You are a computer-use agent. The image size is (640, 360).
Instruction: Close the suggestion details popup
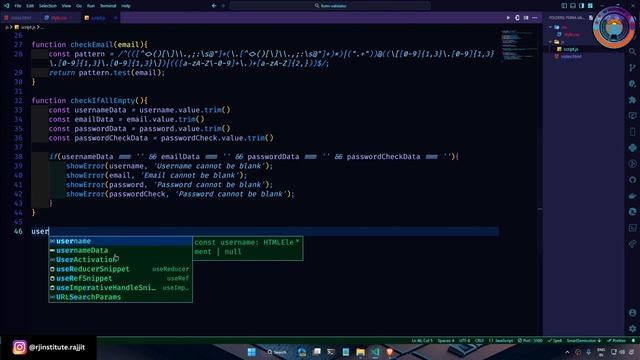pos(298,242)
